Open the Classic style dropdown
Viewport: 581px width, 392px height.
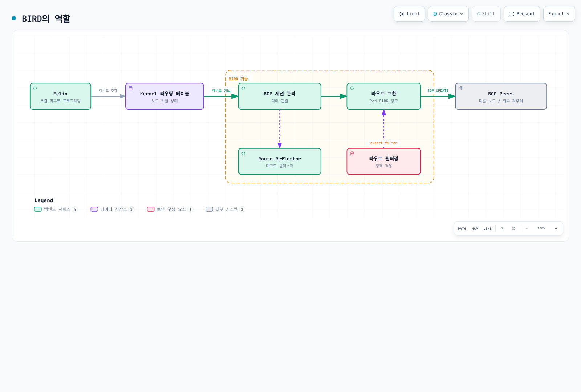(x=448, y=14)
